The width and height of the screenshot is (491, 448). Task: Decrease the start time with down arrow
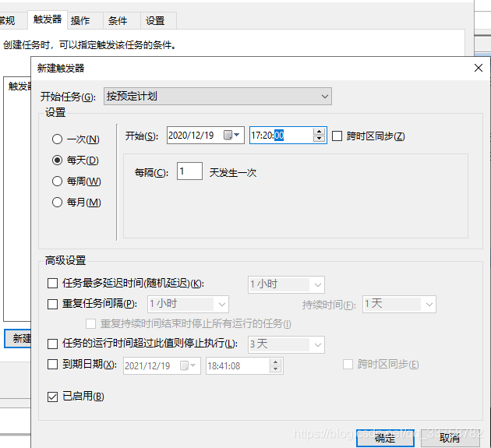pyautogui.click(x=319, y=139)
